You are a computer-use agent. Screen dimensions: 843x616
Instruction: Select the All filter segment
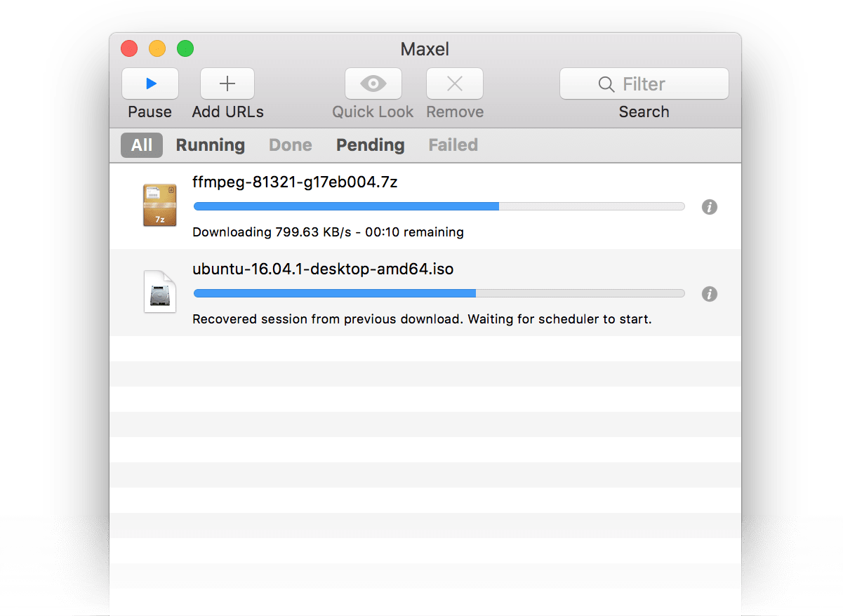point(141,145)
